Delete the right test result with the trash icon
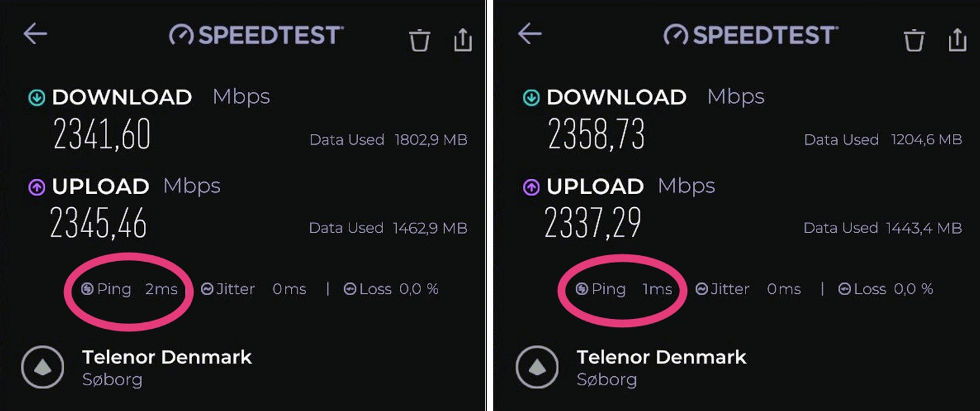This screenshot has height=411, width=980. (x=914, y=40)
